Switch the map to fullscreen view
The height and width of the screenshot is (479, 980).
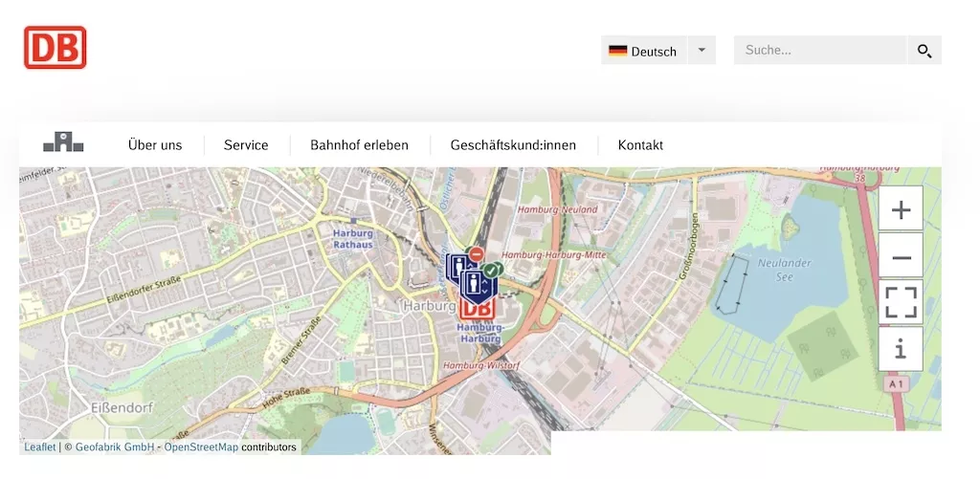pos(901,302)
